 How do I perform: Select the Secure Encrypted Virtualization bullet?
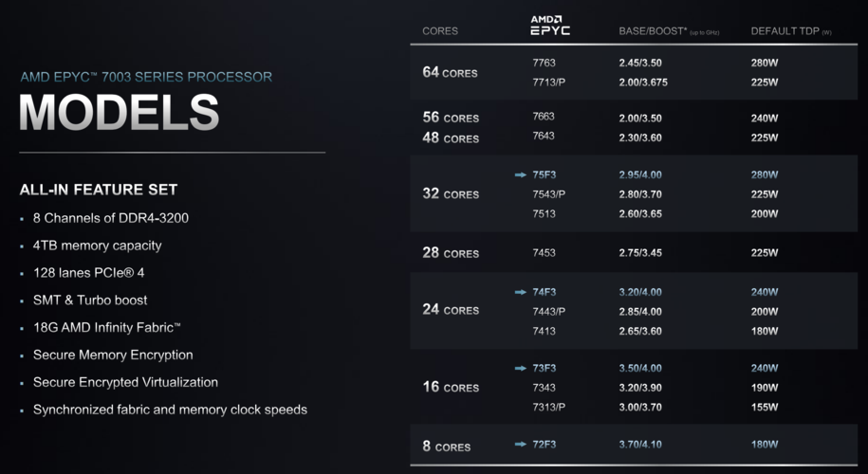[125, 382]
